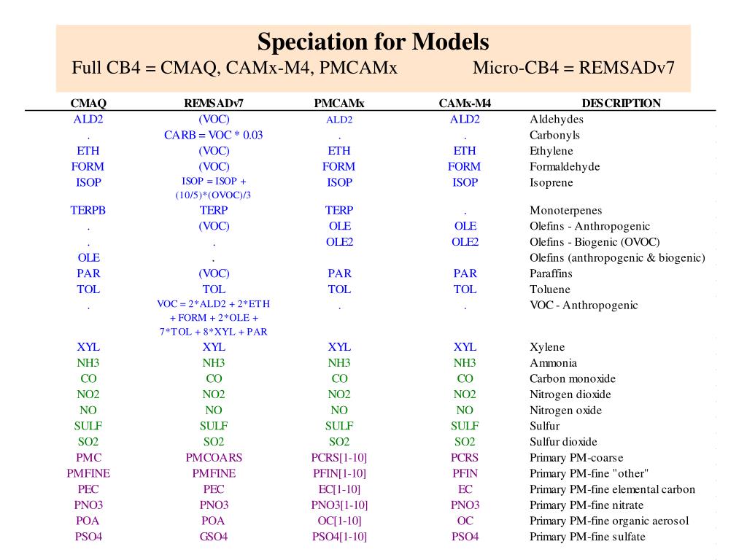
Task: Select the Micro-CB4 = REMSADv7 text
Action: [x=573, y=68]
